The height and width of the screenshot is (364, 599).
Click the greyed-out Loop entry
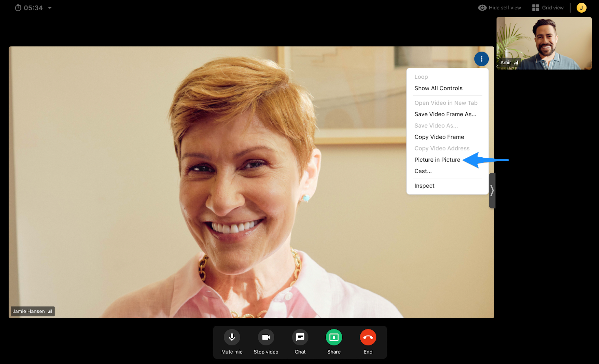421,77
